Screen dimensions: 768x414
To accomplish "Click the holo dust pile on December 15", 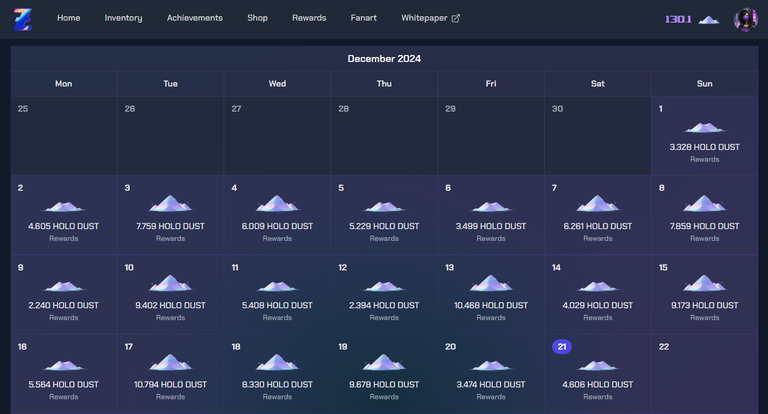I will pyautogui.click(x=704, y=283).
